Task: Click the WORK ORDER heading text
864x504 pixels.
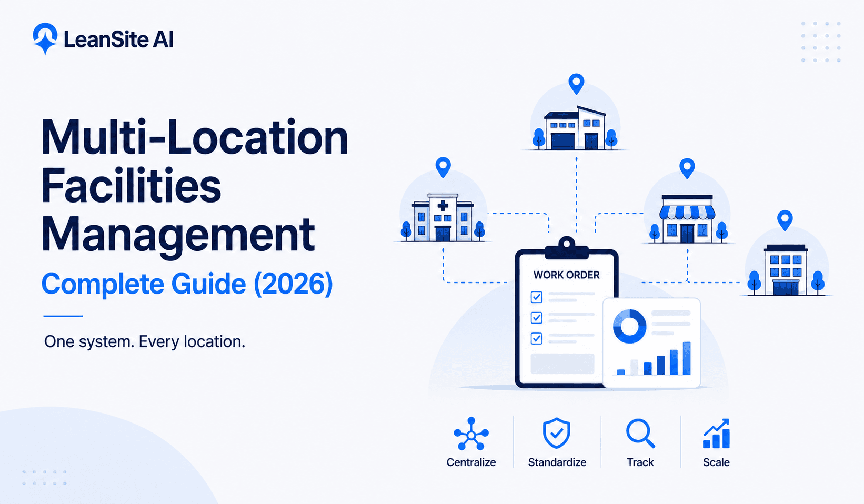Action: 567,275
